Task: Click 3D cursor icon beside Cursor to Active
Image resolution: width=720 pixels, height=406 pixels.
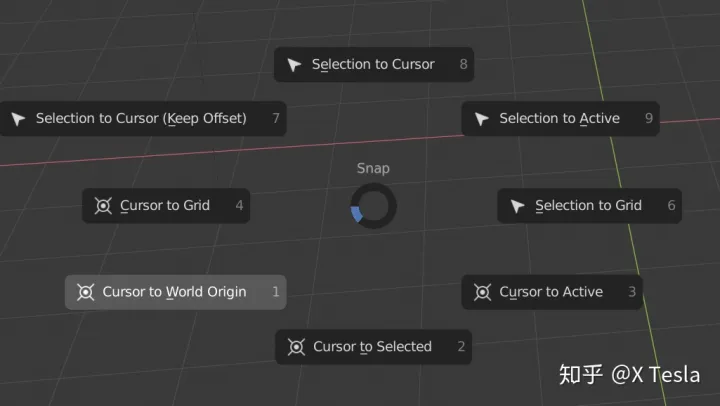Action: [x=482, y=292]
